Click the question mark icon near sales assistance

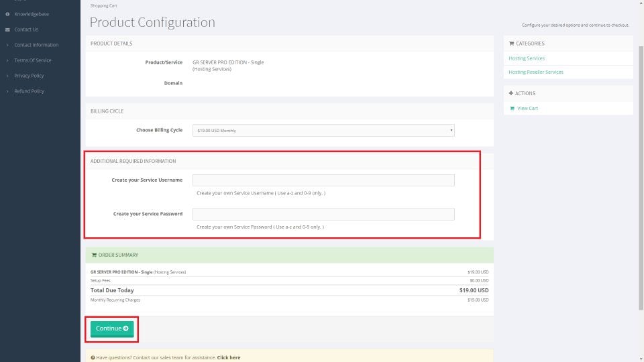tap(93, 358)
